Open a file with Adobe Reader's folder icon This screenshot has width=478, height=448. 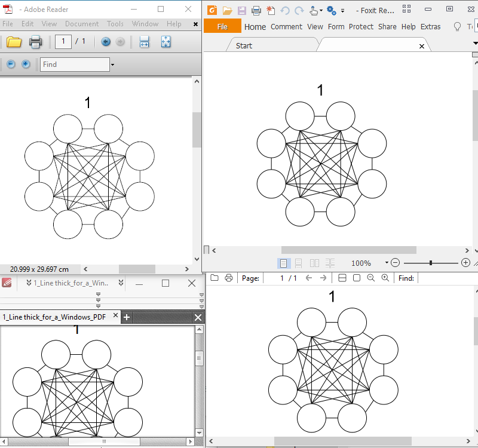(14, 42)
